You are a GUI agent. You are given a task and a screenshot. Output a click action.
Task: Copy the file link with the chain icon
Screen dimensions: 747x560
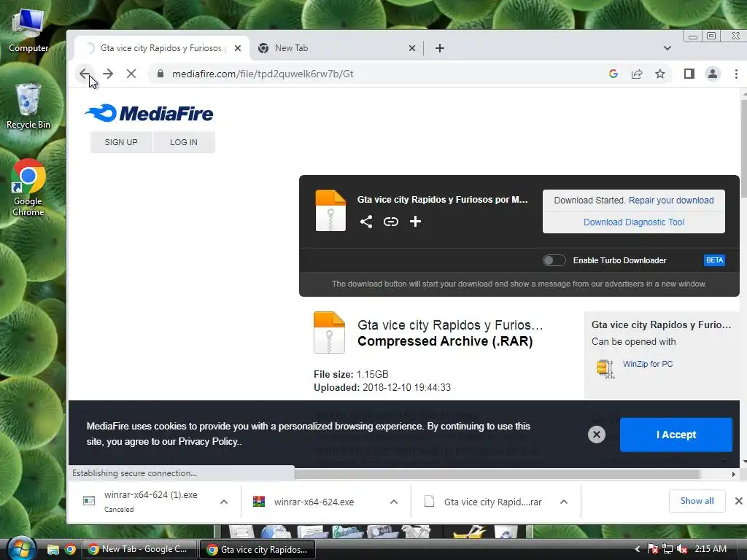click(391, 222)
